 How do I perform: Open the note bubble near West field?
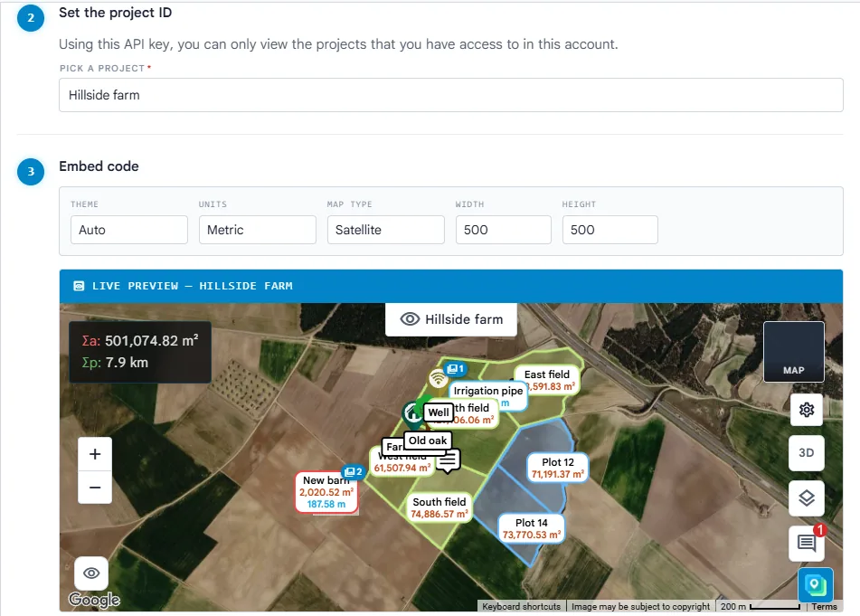(x=449, y=460)
